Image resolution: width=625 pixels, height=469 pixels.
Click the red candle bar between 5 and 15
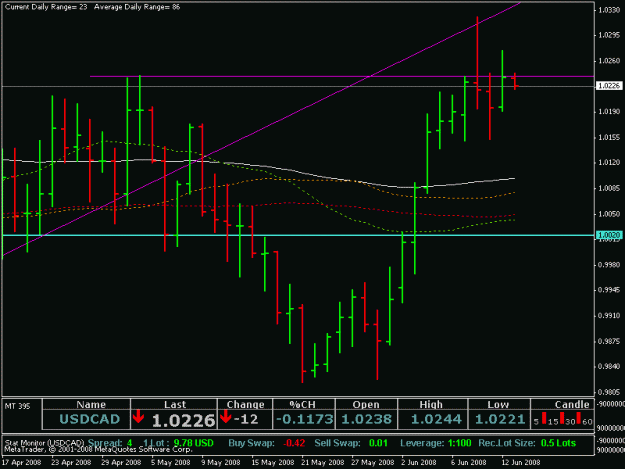point(544,418)
